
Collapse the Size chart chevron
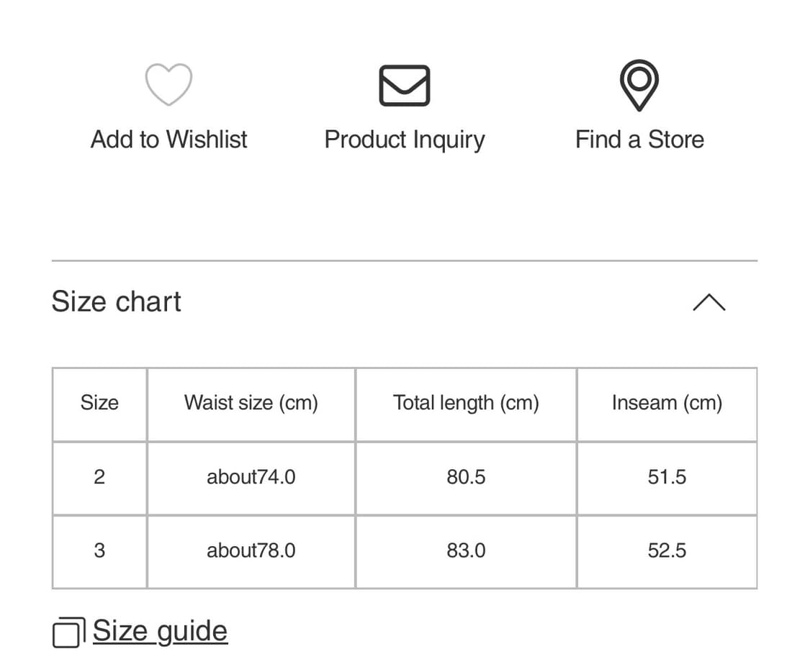708,302
